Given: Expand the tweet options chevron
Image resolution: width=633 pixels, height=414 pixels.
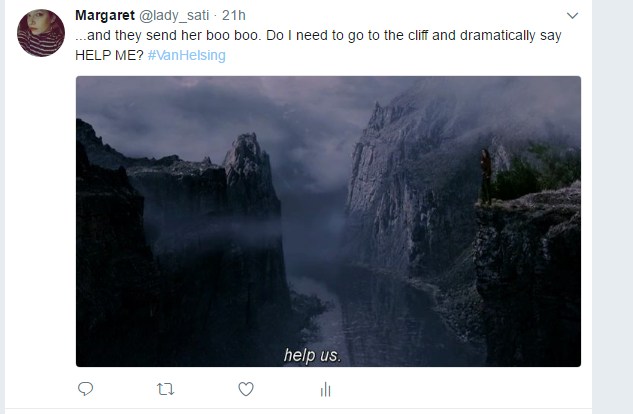Looking at the screenshot, I should [x=572, y=16].
